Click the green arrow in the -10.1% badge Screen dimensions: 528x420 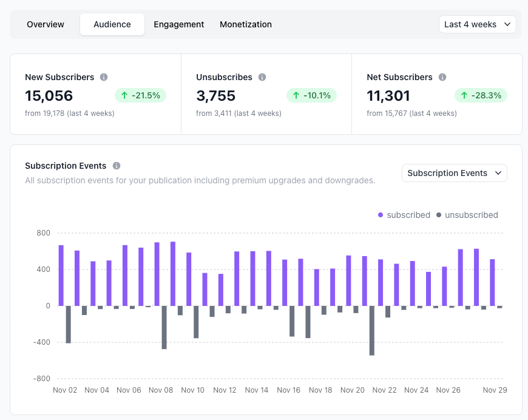coord(296,95)
